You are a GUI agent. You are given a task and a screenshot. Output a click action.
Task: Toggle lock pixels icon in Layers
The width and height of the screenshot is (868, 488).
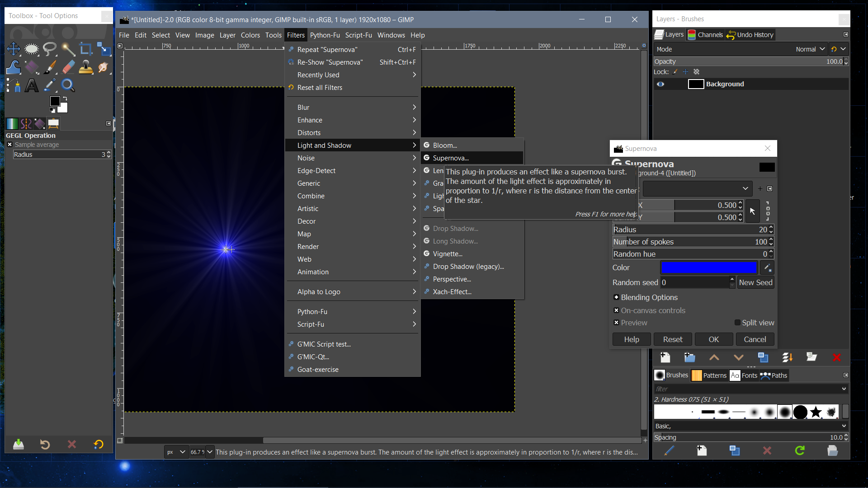675,72
